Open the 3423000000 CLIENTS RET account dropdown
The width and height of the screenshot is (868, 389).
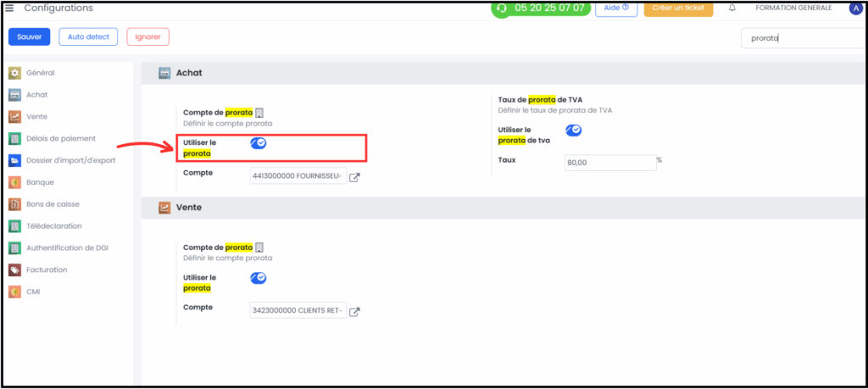click(298, 310)
